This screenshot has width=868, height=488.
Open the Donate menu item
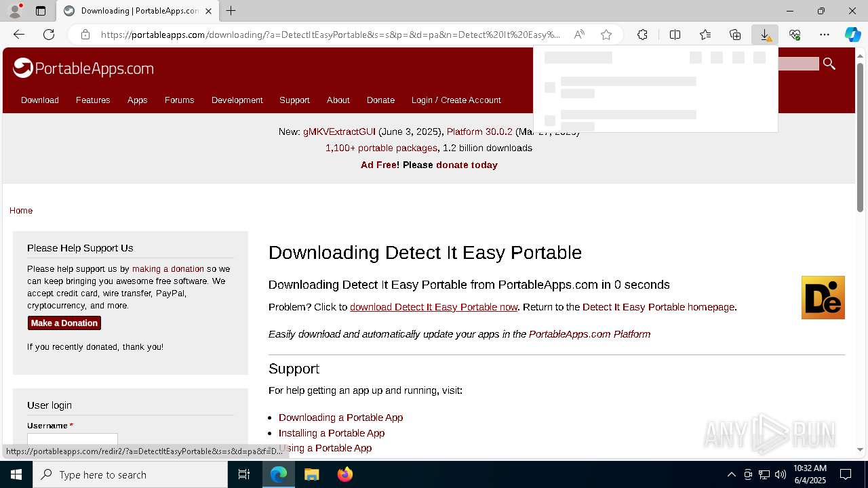tap(380, 100)
